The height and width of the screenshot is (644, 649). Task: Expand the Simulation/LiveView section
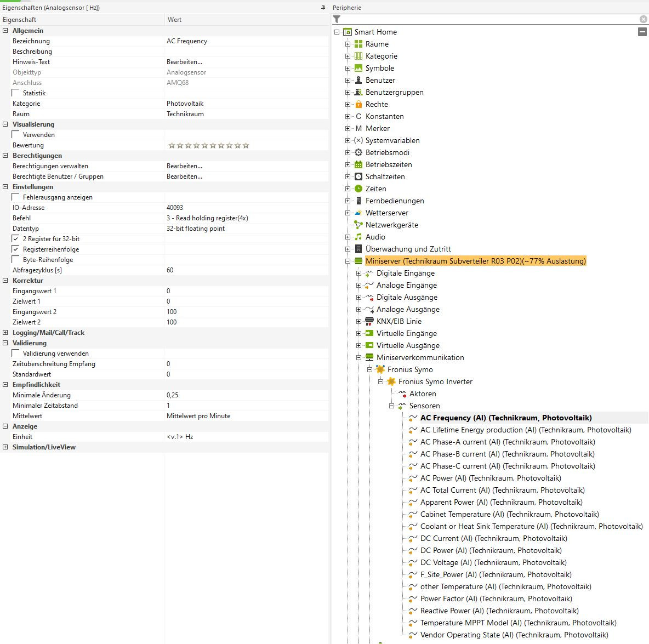click(5, 447)
